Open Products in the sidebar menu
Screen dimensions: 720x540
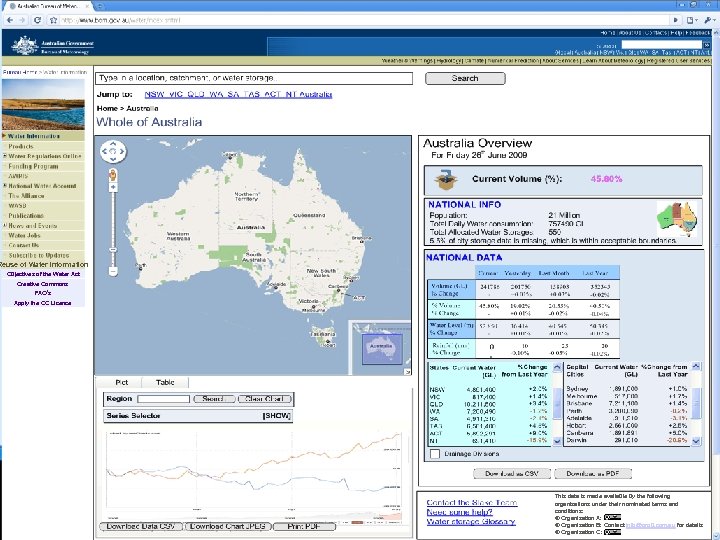21,146
